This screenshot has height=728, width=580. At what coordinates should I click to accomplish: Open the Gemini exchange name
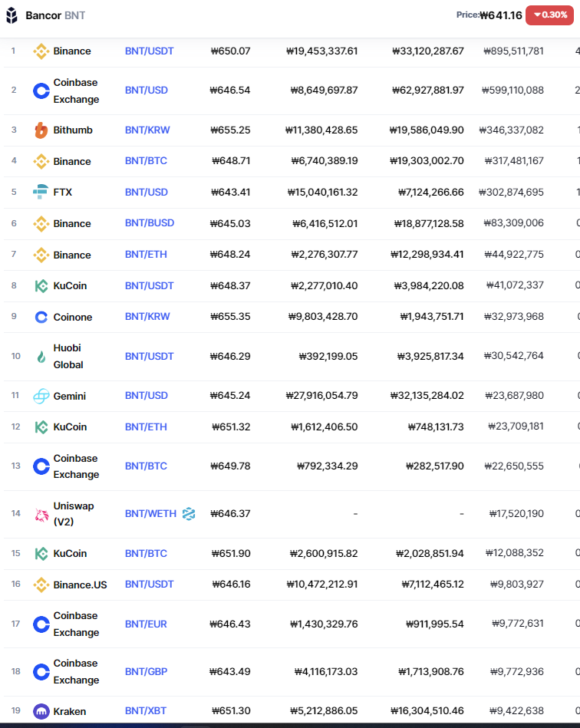70,396
